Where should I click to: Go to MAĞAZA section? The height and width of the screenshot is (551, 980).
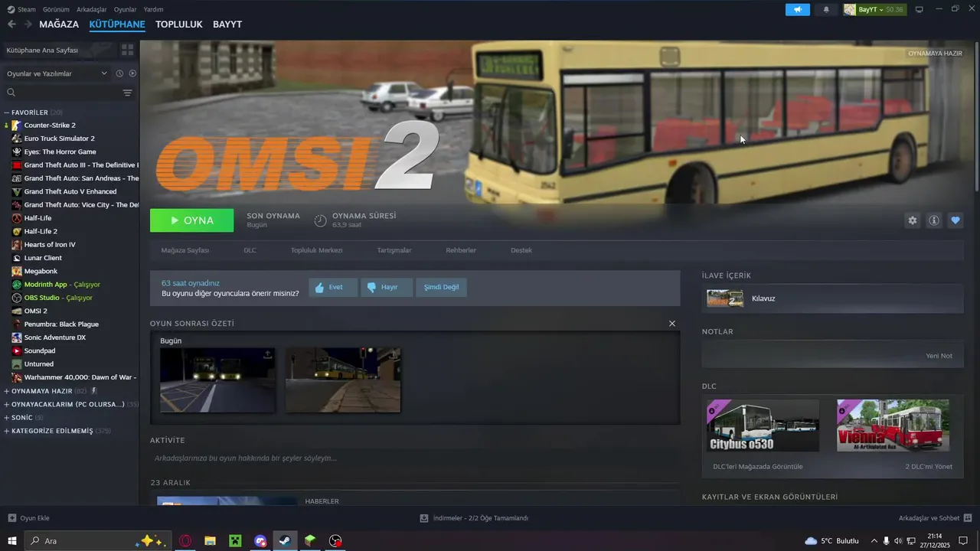point(59,24)
